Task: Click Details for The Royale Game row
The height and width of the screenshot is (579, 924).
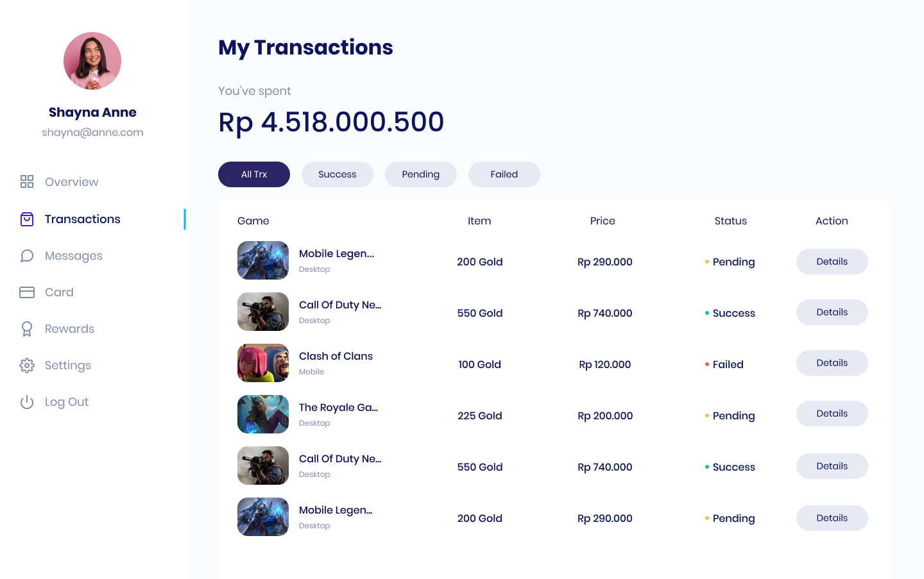Action: point(832,414)
